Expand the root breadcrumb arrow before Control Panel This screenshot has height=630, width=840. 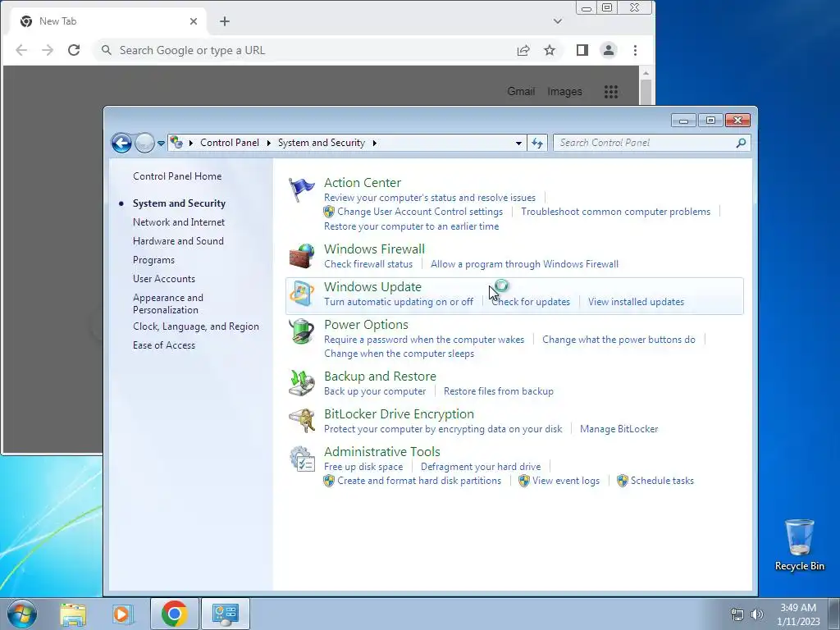coord(190,143)
